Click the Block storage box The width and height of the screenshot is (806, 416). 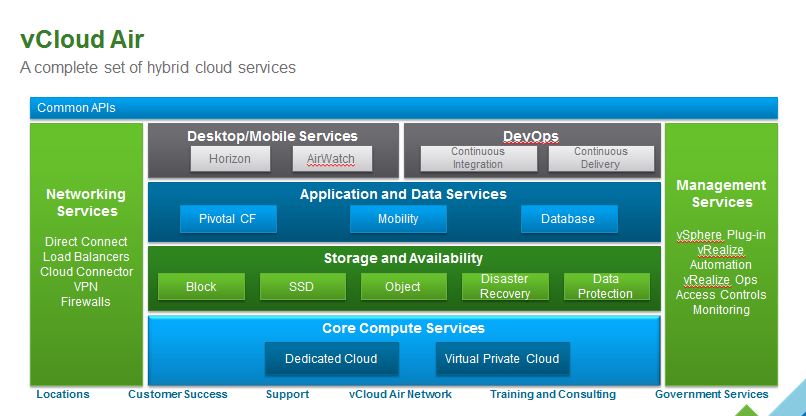click(x=201, y=287)
